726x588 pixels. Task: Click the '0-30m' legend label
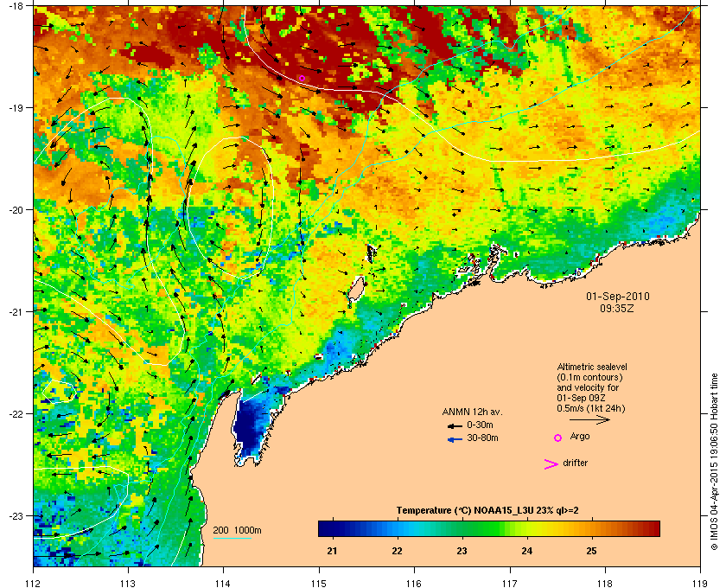pos(480,425)
